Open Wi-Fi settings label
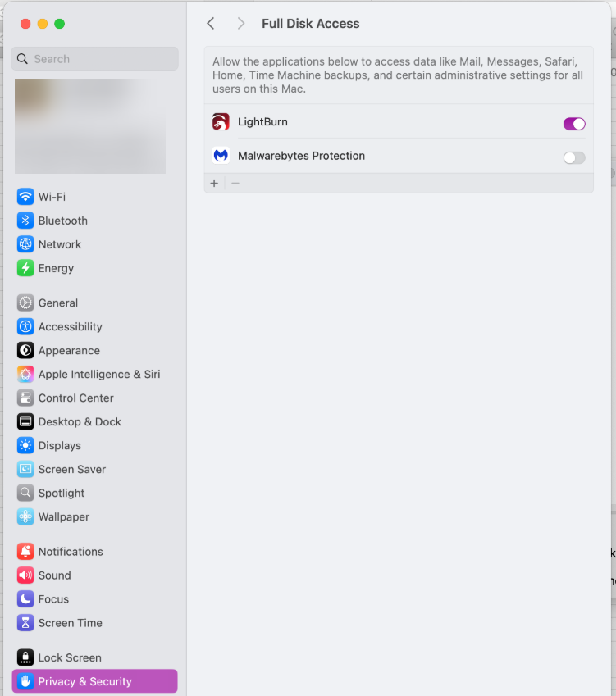 (x=52, y=197)
